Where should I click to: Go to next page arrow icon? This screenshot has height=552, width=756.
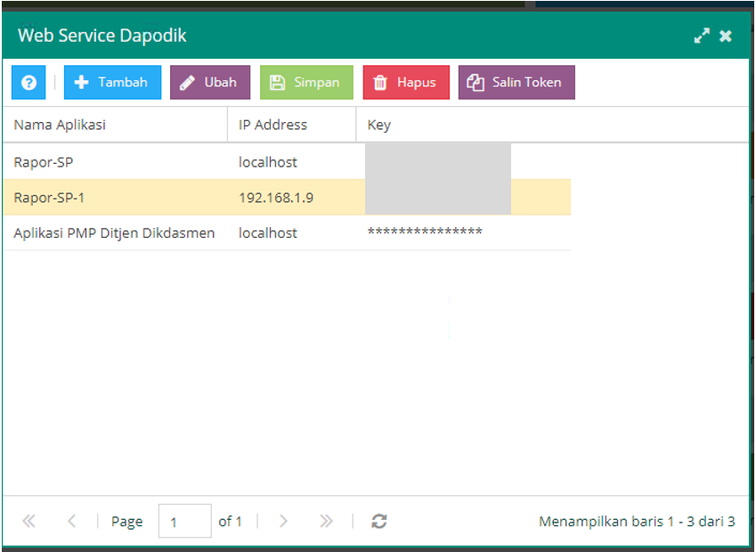[x=283, y=522]
